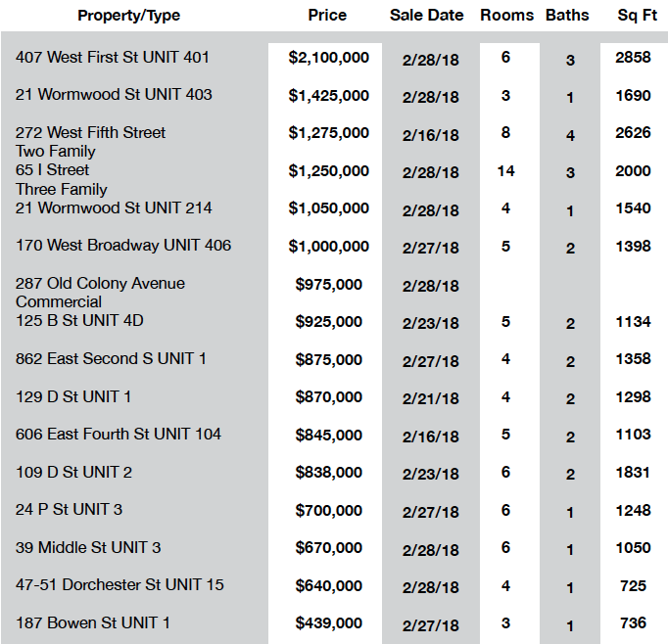Click the Sq Ft column header

coord(638,15)
